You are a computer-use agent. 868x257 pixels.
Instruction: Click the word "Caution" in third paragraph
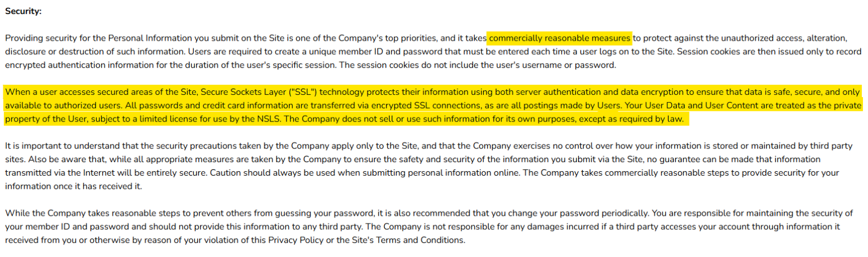227,173
